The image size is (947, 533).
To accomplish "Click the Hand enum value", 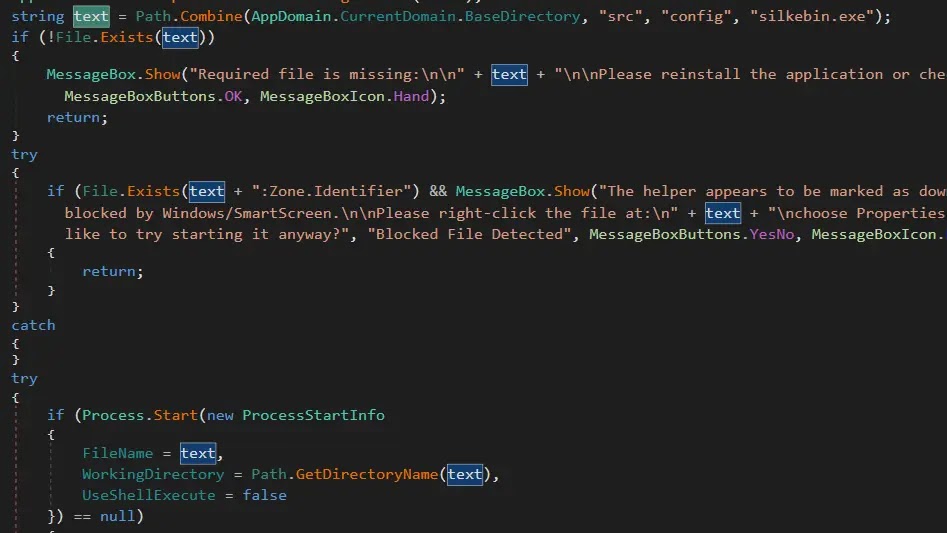I will (411, 96).
